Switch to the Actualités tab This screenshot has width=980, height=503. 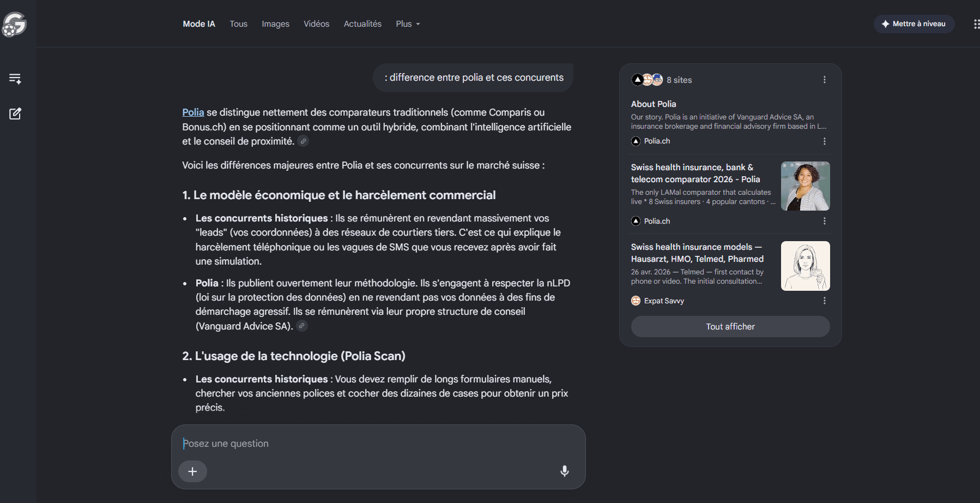click(x=362, y=24)
